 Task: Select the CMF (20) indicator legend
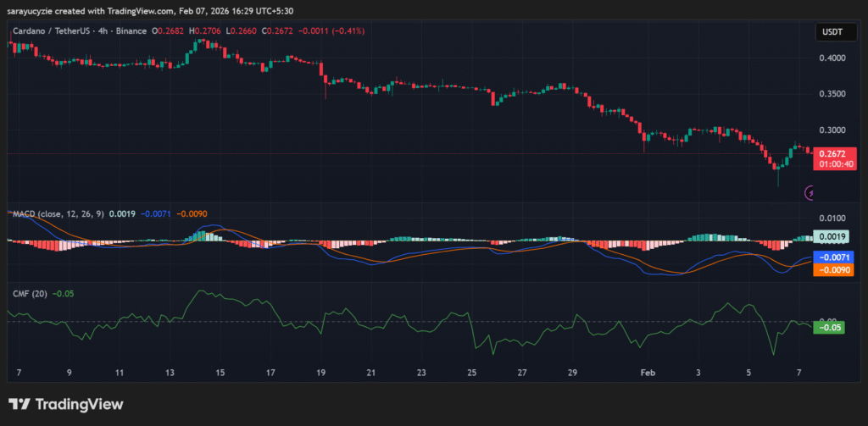[x=29, y=293]
